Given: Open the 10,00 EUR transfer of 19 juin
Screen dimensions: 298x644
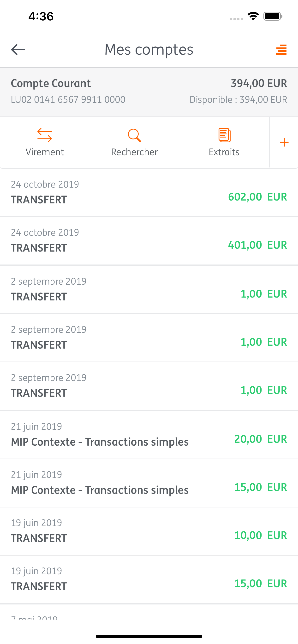Looking at the screenshot, I should pyautogui.click(x=149, y=531).
